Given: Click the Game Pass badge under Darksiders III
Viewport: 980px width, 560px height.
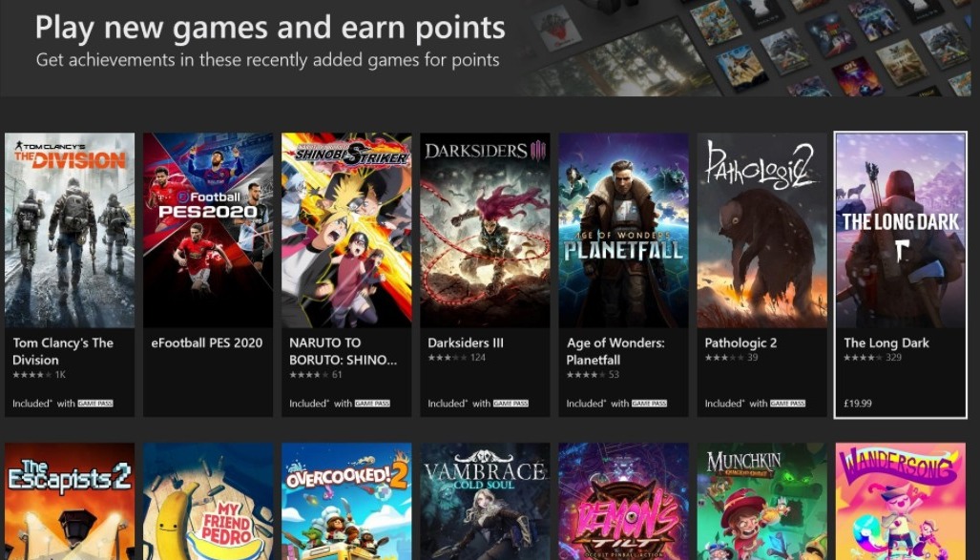Looking at the screenshot, I should (511, 404).
